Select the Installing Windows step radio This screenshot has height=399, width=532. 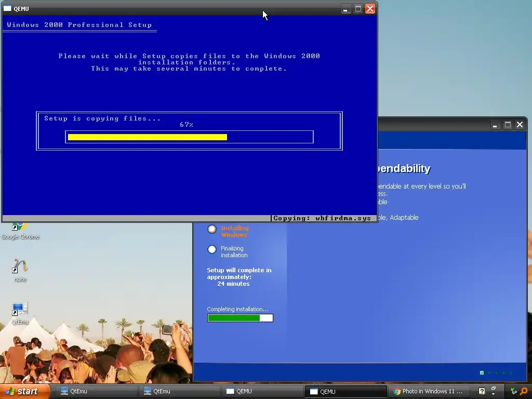click(x=212, y=229)
